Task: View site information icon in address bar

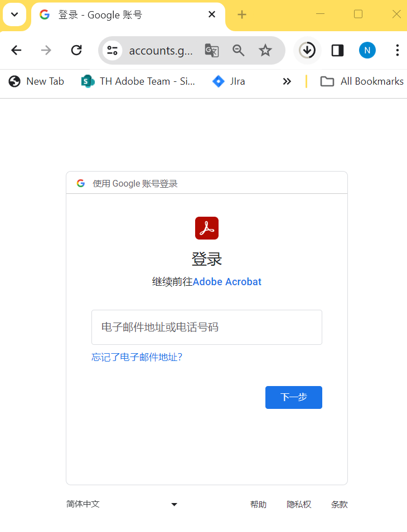Action: point(113,51)
